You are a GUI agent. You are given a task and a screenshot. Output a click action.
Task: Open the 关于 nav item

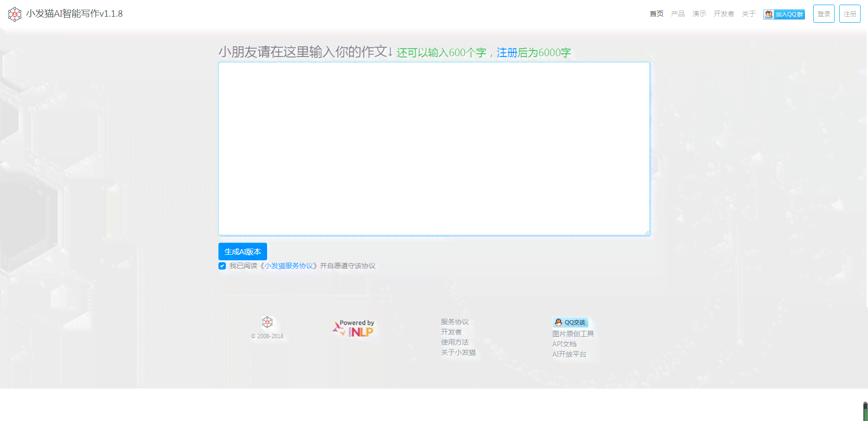[749, 14]
